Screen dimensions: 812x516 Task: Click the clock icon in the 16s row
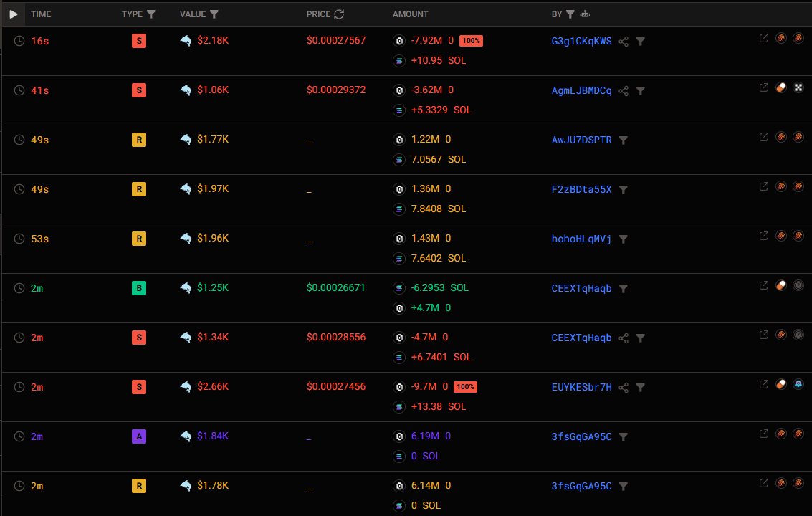(19, 40)
